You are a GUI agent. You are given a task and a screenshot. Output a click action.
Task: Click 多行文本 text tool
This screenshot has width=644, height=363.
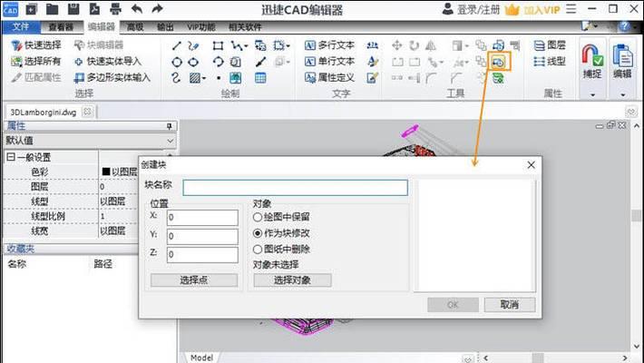coord(329,45)
